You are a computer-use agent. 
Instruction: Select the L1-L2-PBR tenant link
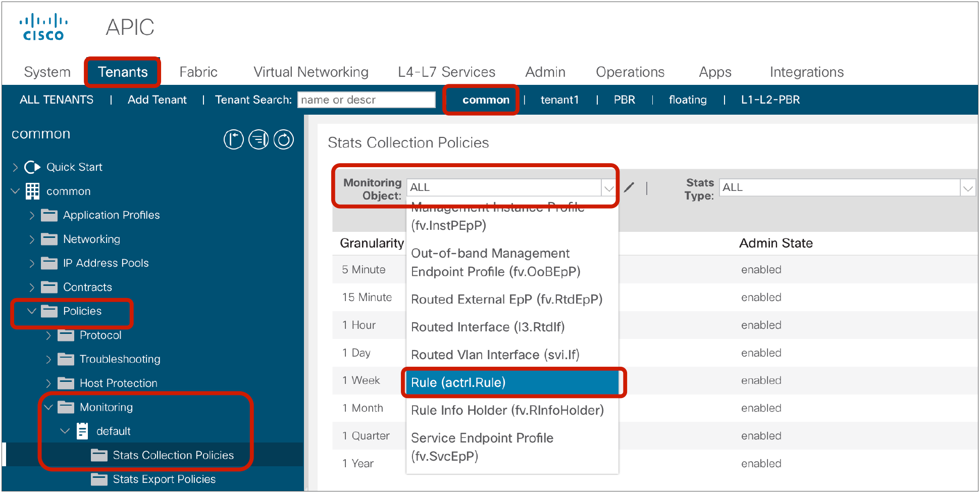click(x=770, y=100)
